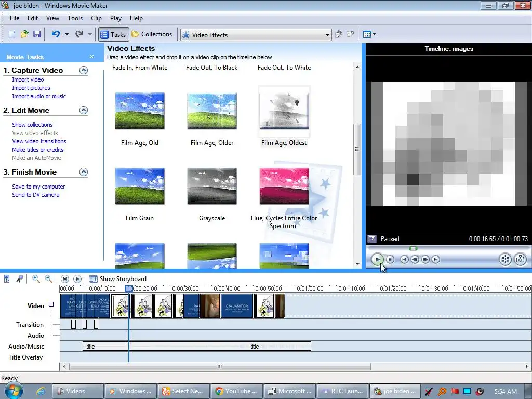Click the Show Storyboard button
Image resolution: width=532 pixels, height=399 pixels.
(118, 279)
